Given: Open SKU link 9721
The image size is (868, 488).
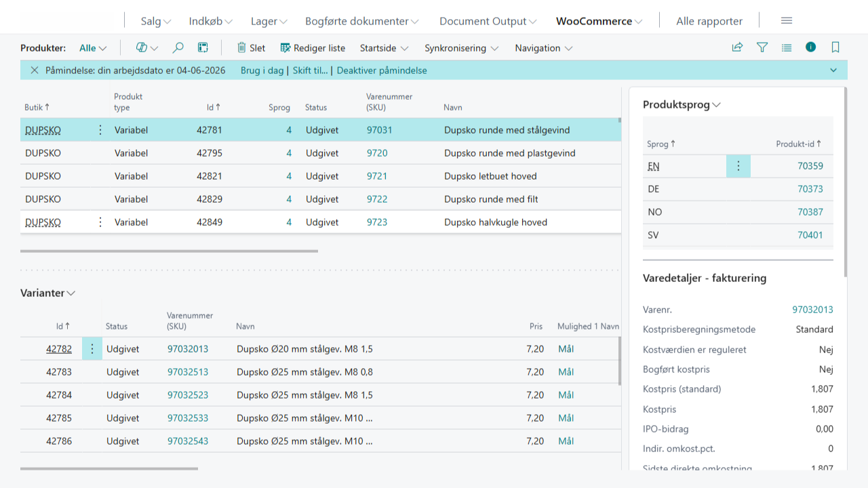Looking at the screenshot, I should [377, 176].
